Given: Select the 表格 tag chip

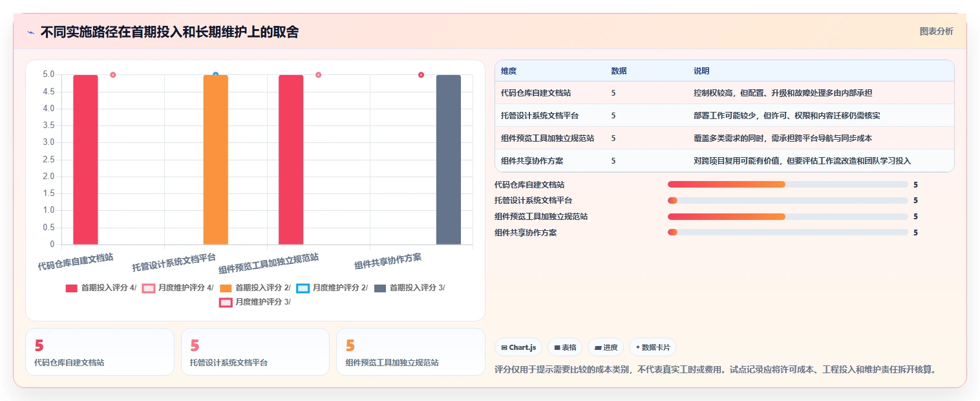Looking at the screenshot, I should tap(565, 347).
